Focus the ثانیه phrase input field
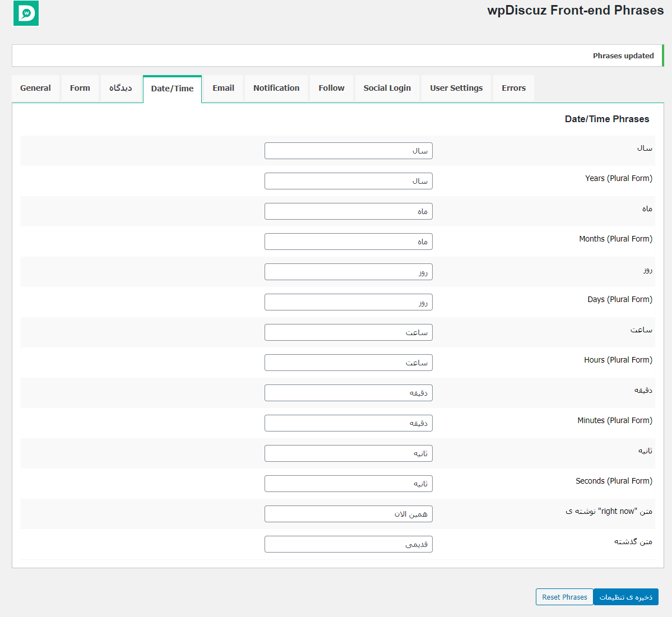Screen dimensions: 672x617 pos(349,453)
